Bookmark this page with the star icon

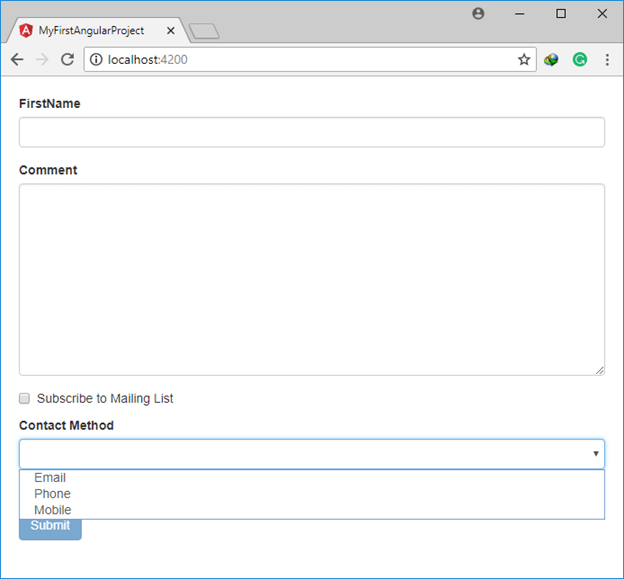[524, 60]
